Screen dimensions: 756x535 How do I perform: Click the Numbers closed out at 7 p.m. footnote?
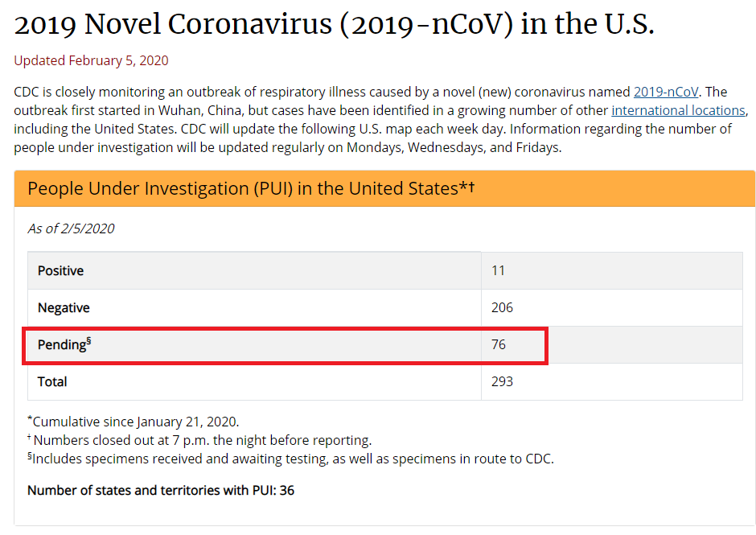tap(199, 440)
